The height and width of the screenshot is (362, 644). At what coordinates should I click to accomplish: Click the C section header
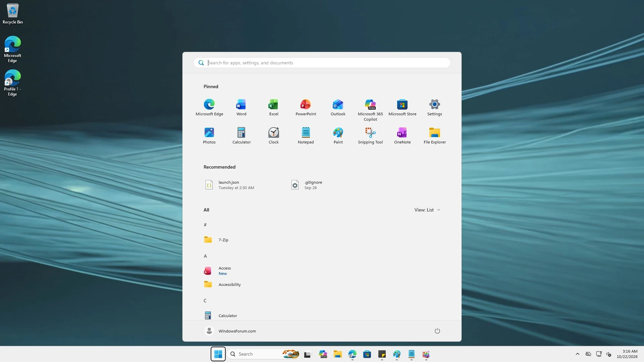205,301
